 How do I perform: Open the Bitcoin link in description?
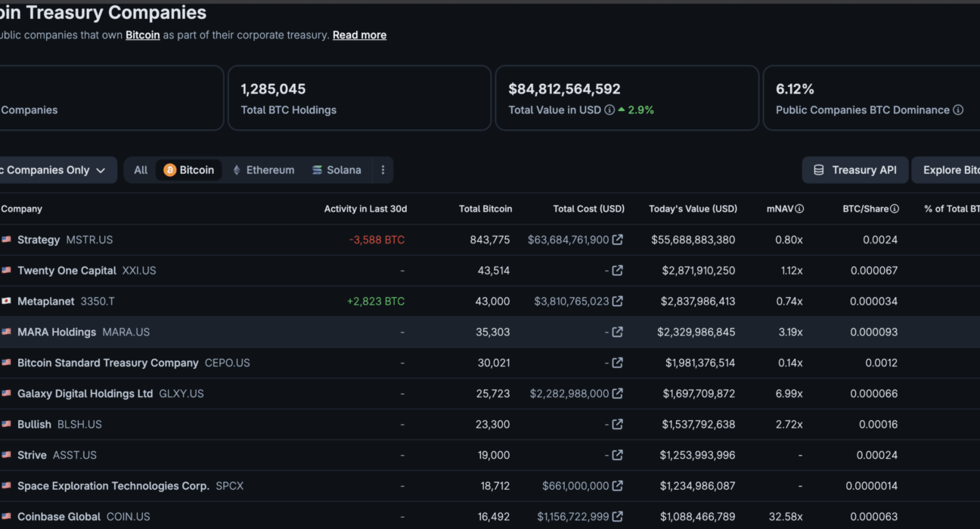(x=143, y=35)
